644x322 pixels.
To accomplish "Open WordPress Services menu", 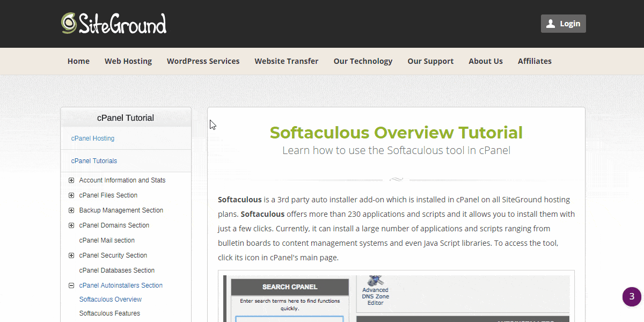I will [203, 61].
